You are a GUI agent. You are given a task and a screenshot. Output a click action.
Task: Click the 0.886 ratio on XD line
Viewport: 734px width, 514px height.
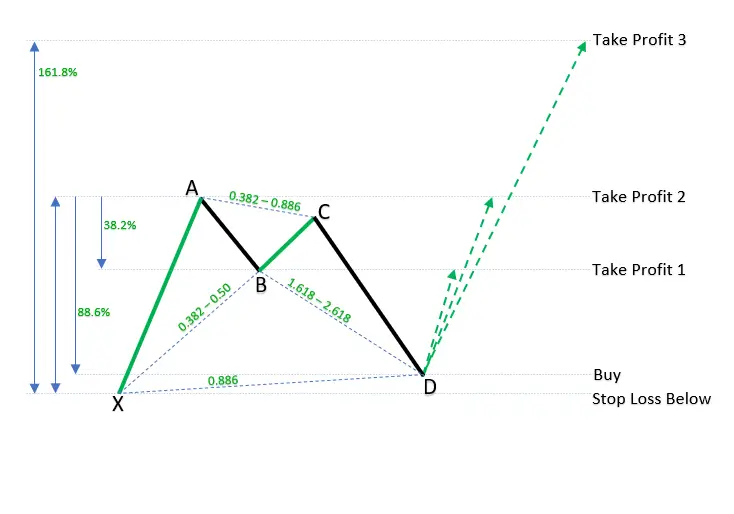point(223,381)
